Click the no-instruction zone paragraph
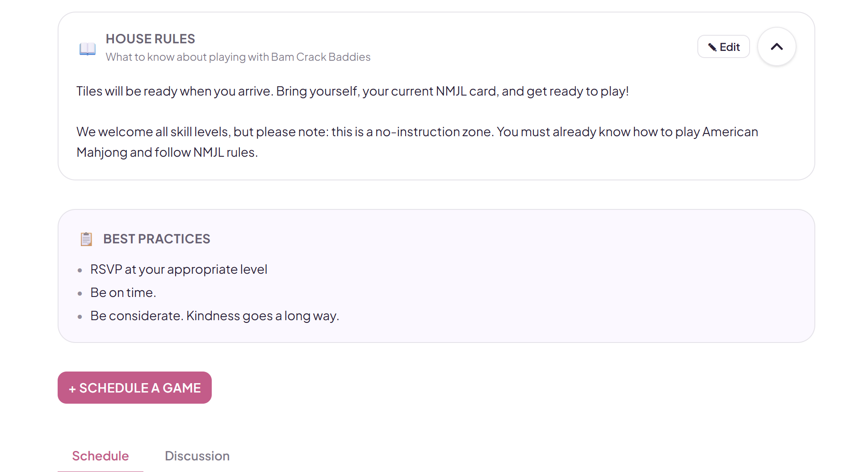 417,142
